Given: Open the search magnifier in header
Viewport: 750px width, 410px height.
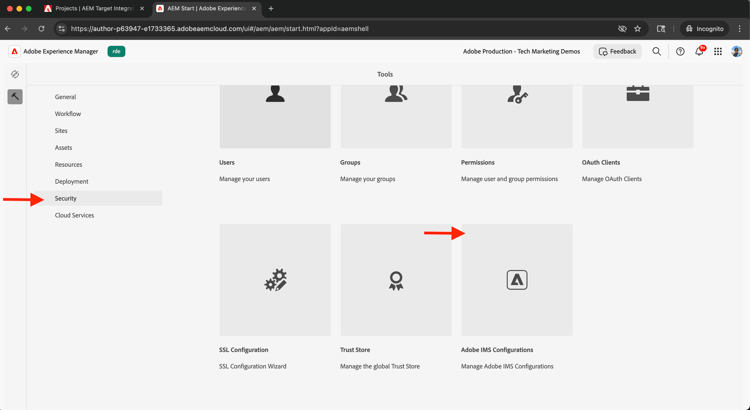Looking at the screenshot, I should click(x=657, y=51).
